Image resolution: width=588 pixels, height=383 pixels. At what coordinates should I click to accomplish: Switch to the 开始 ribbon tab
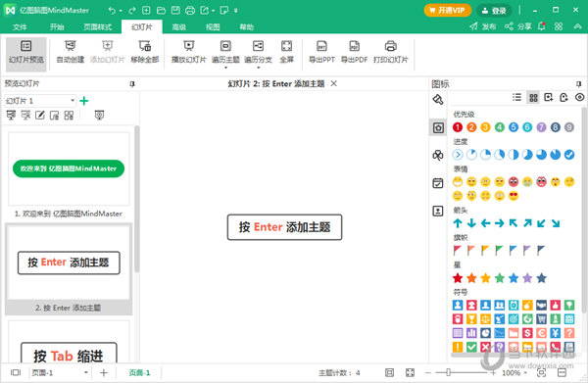coord(57,27)
